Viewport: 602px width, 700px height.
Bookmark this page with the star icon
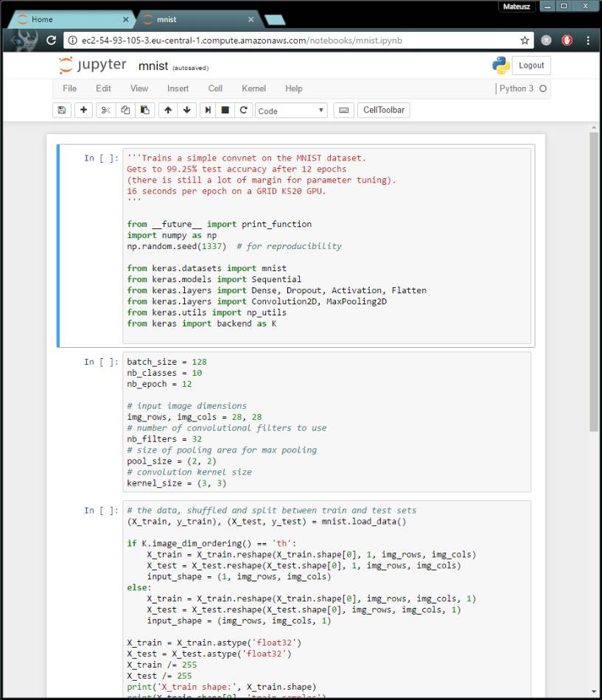[525, 41]
